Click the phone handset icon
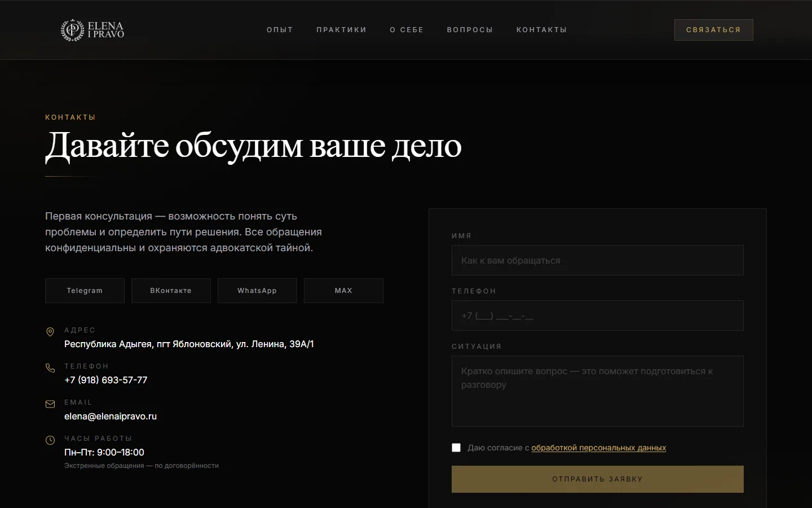The height and width of the screenshot is (508, 812). tap(50, 368)
